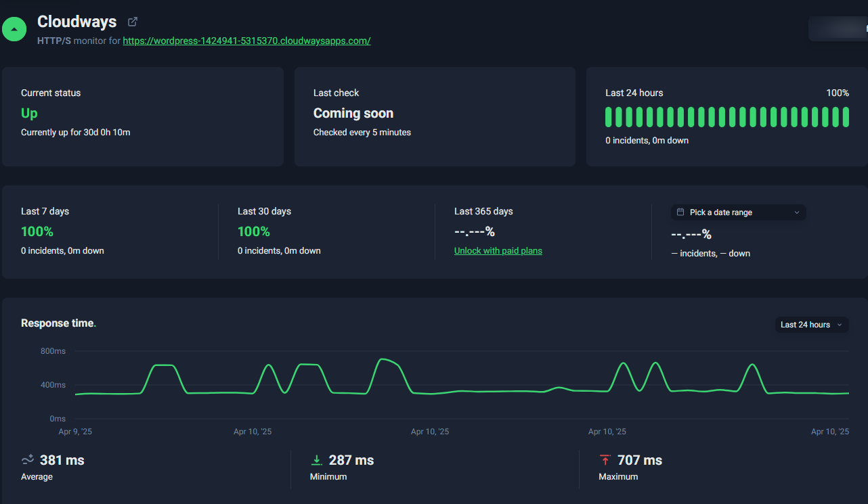Click the Apr 9, '25 axis label
Image resolution: width=868 pixels, height=504 pixels.
tap(75, 432)
